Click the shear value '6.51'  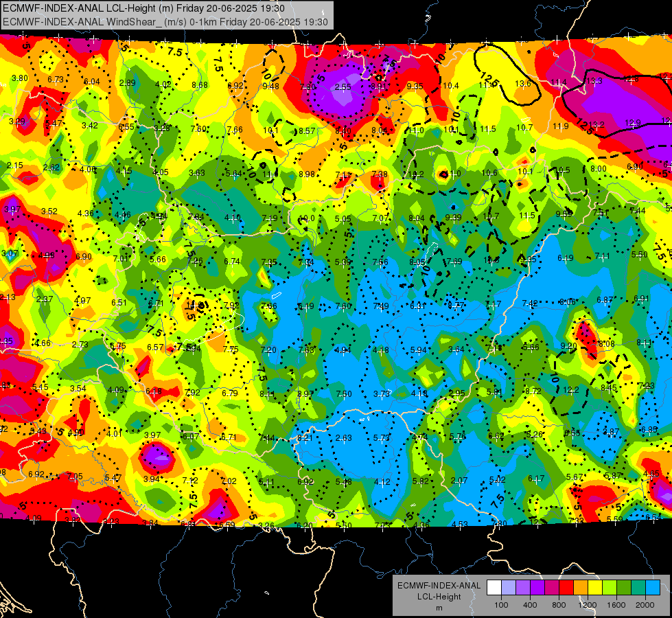(x=119, y=302)
